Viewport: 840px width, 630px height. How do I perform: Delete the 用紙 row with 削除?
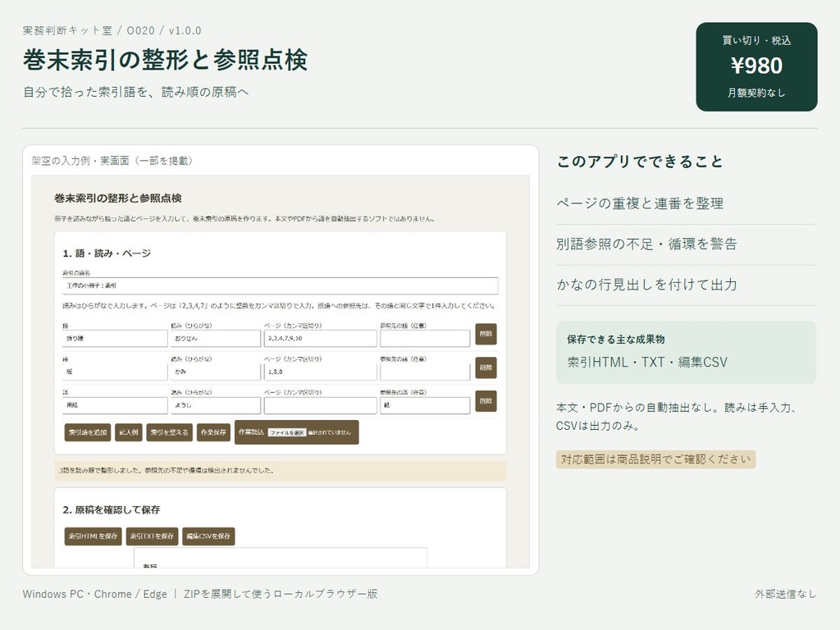pyautogui.click(x=486, y=400)
